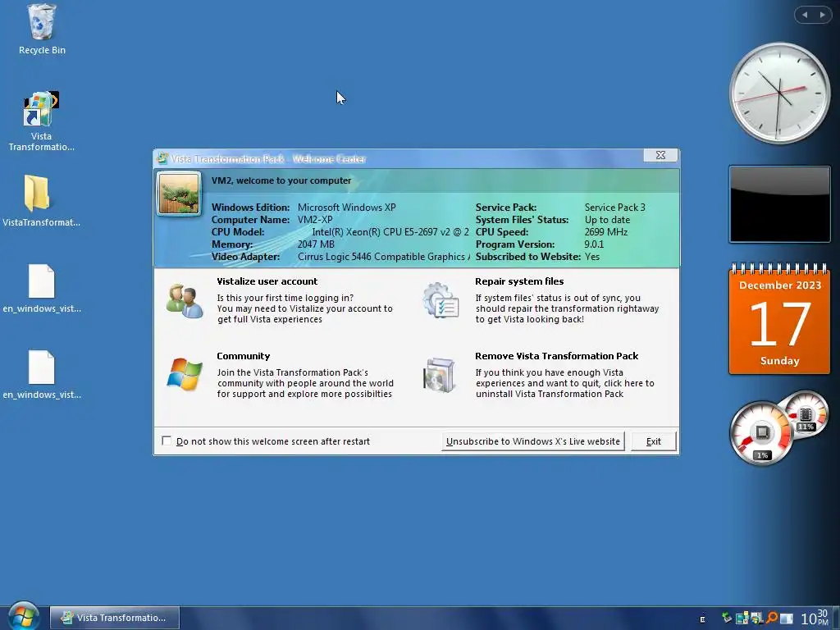840x630 pixels.
Task: Click the sidebar window tray icon
Action: click(786, 619)
